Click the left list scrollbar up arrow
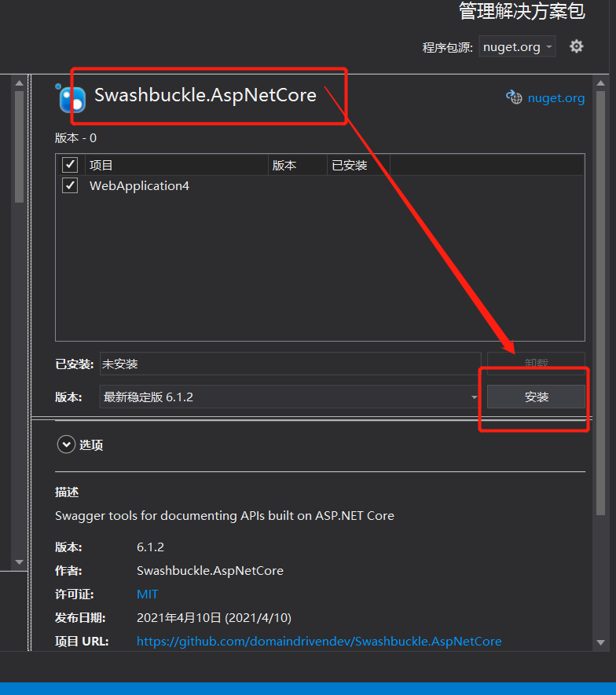Image resolution: width=616 pixels, height=695 pixels. point(19,83)
